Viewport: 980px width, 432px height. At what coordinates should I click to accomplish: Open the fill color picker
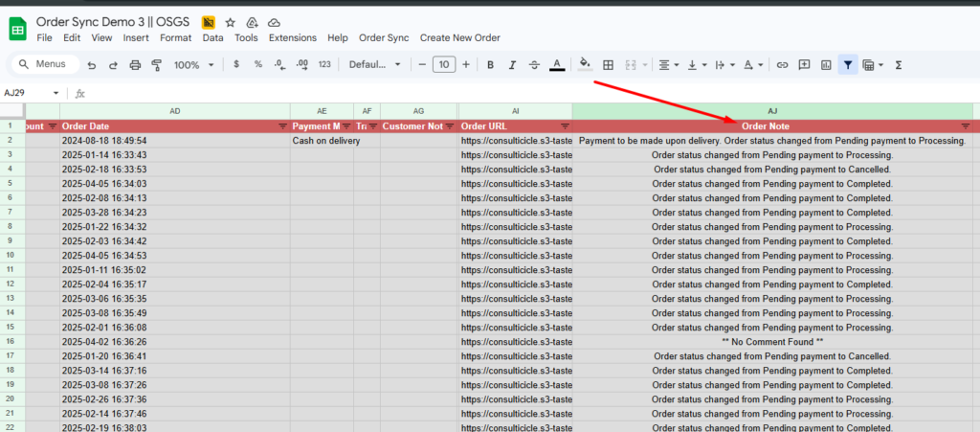click(586, 64)
